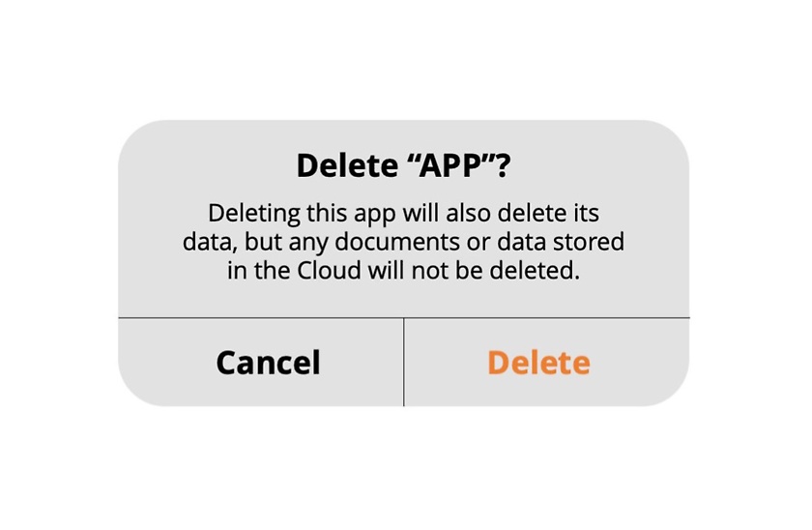The height and width of the screenshot is (530, 812).
Task: Dismiss the delete dialog with Cancel
Action: click(x=261, y=362)
